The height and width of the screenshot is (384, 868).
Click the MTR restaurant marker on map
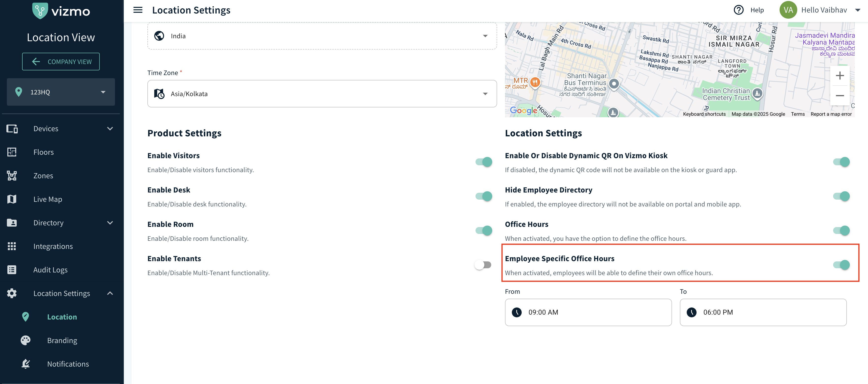click(535, 82)
